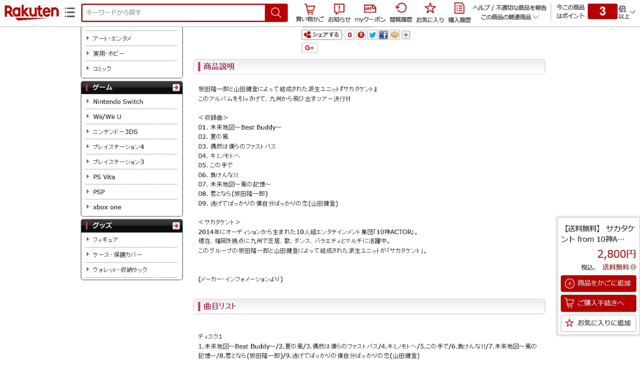640x375 pixels.
Task: Click the 送料無料 info icon
Action: 633,267
